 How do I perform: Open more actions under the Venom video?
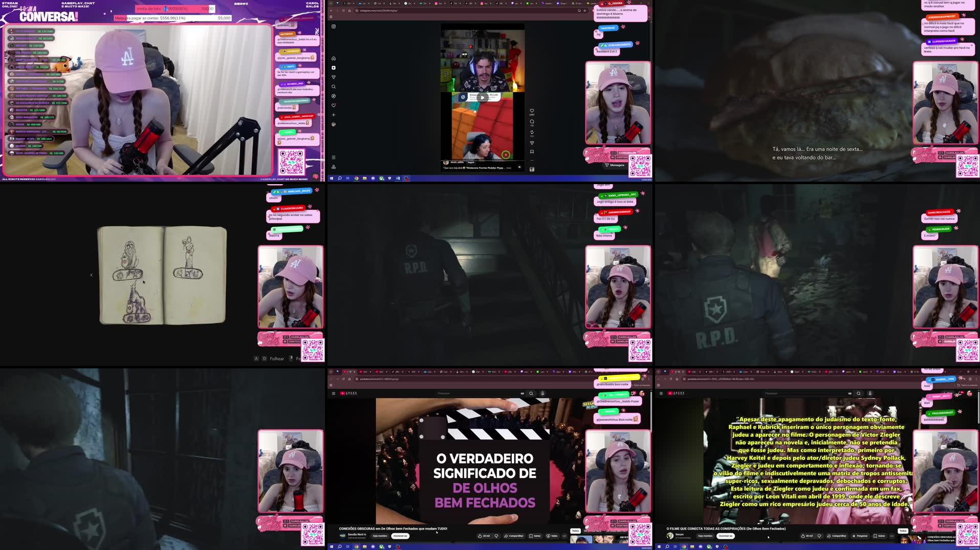892,536
